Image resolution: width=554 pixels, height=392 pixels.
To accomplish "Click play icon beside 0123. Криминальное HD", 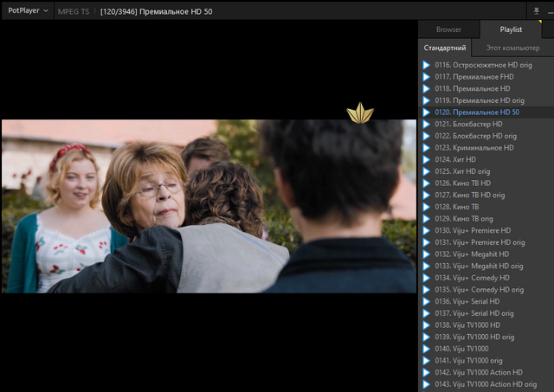I will point(427,148).
